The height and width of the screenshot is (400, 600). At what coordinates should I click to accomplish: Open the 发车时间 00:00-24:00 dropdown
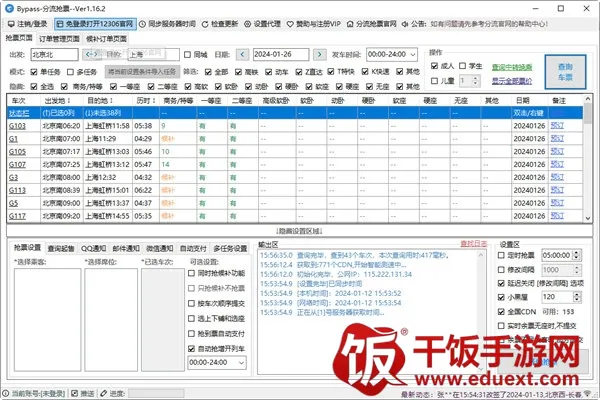coord(413,55)
